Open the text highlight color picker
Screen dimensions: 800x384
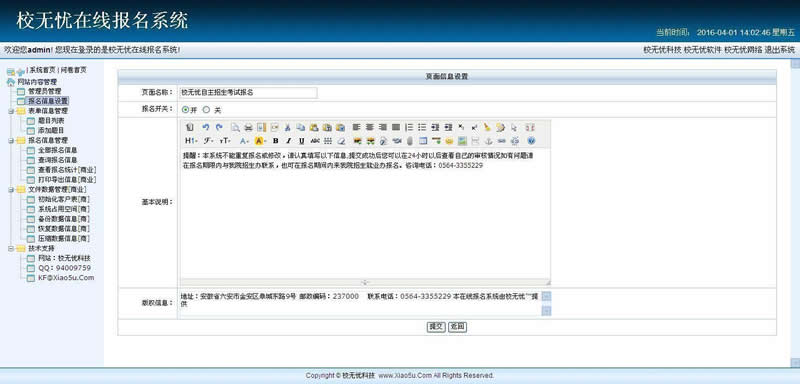pos(261,141)
